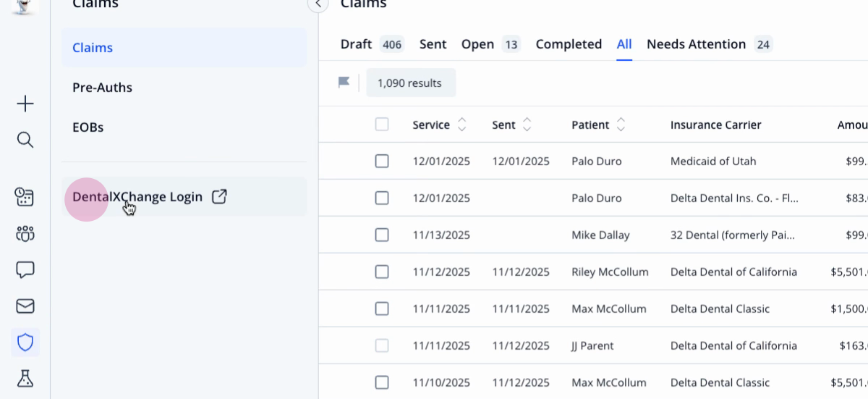Screen dimensions: 868x399
Task: Click patient name Mike Dallay
Action: point(600,235)
